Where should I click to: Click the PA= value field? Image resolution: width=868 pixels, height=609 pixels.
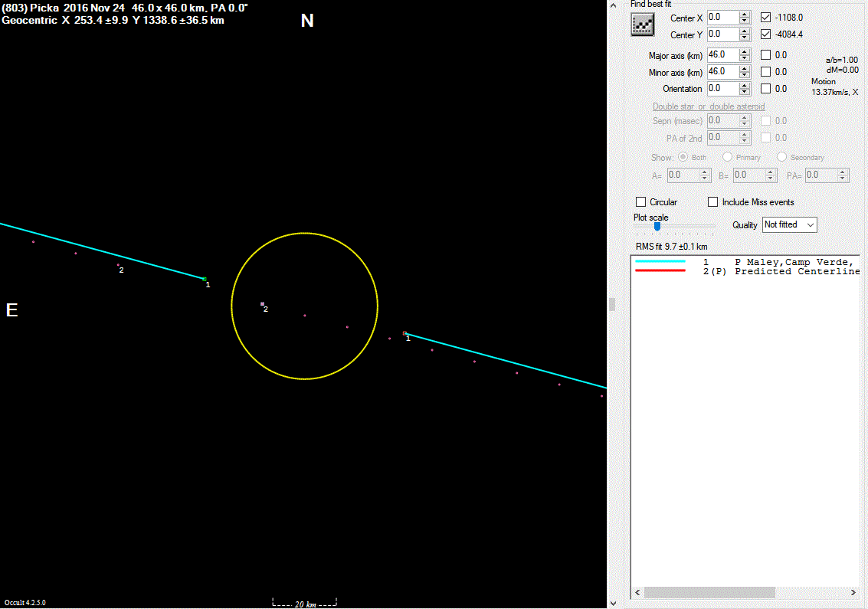point(821,175)
